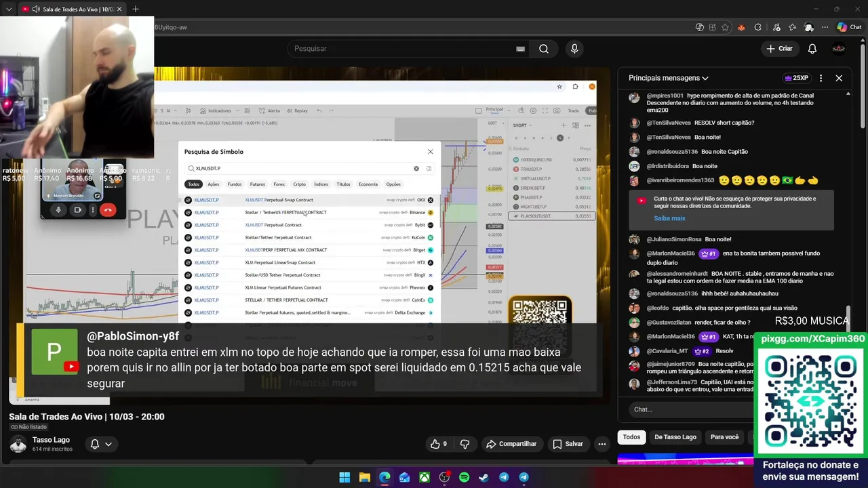Open Steam from the taskbar

tap(484, 477)
